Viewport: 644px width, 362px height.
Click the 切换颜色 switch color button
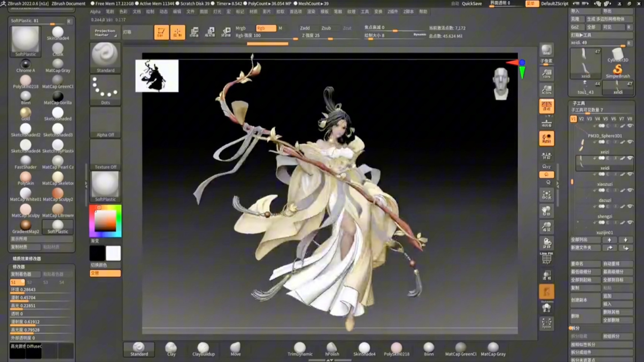click(105, 265)
